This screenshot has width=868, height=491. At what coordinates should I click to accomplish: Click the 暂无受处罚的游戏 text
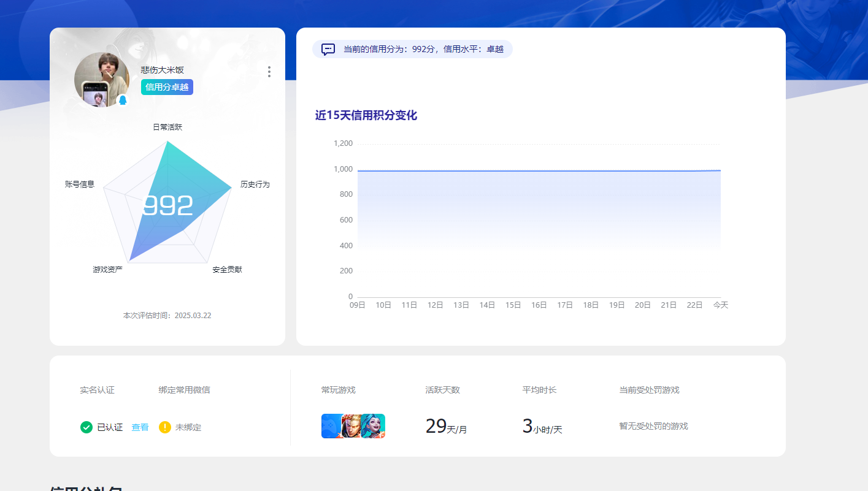tap(654, 426)
